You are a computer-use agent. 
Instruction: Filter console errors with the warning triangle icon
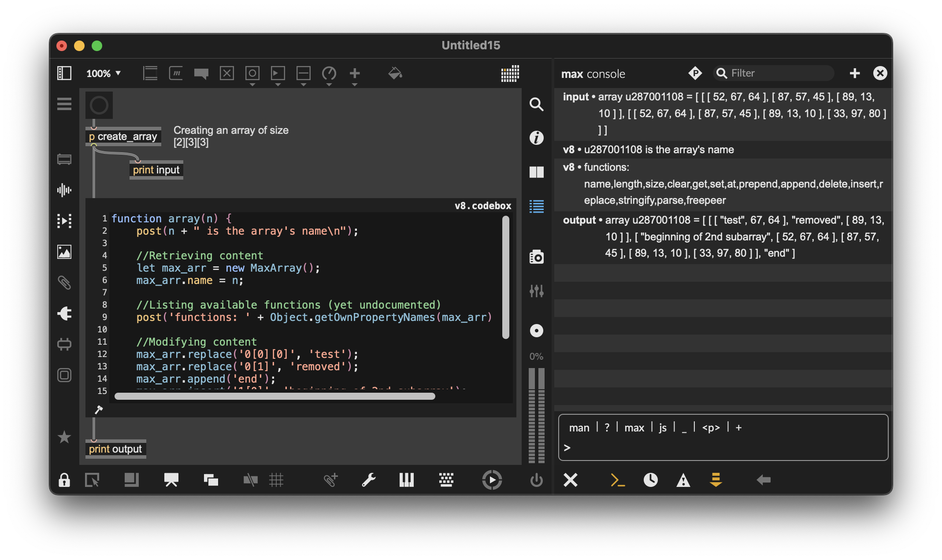pos(682,480)
